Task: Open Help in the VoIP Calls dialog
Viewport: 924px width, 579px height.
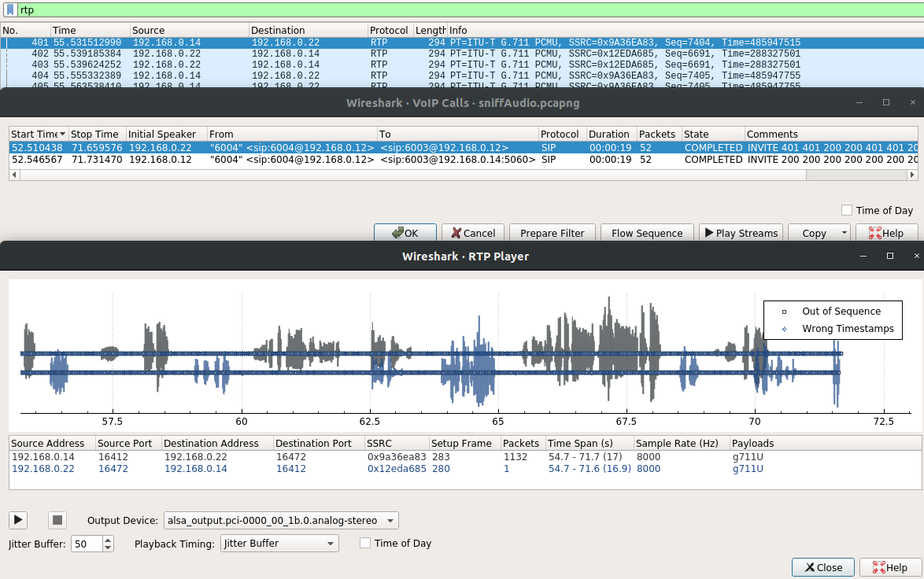Action: click(x=885, y=233)
